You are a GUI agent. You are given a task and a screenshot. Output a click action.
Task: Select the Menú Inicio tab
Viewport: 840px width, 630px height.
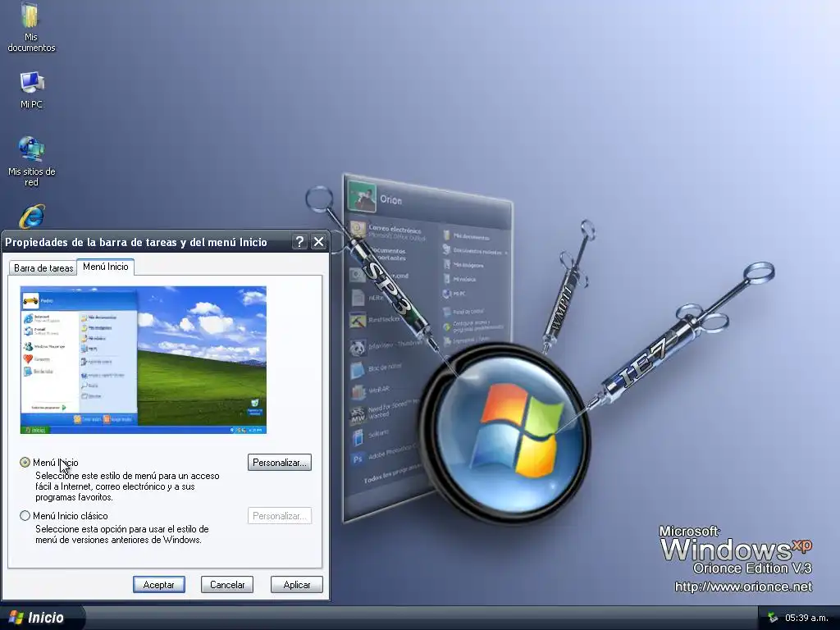coord(106,267)
